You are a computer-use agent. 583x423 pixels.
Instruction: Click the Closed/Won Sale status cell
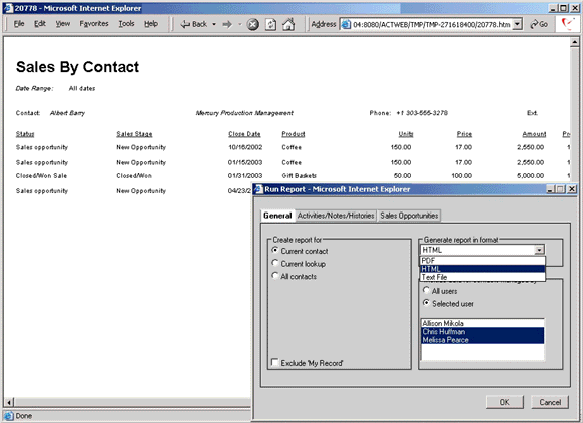coord(41,175)
